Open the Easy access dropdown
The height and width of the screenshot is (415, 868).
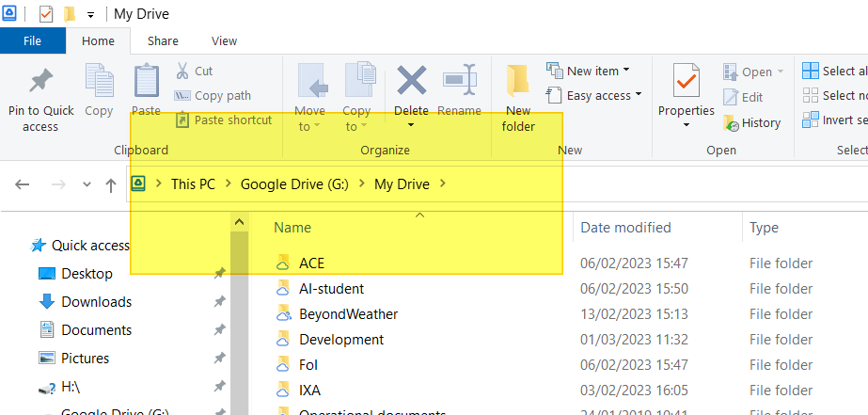click(593, 95)
